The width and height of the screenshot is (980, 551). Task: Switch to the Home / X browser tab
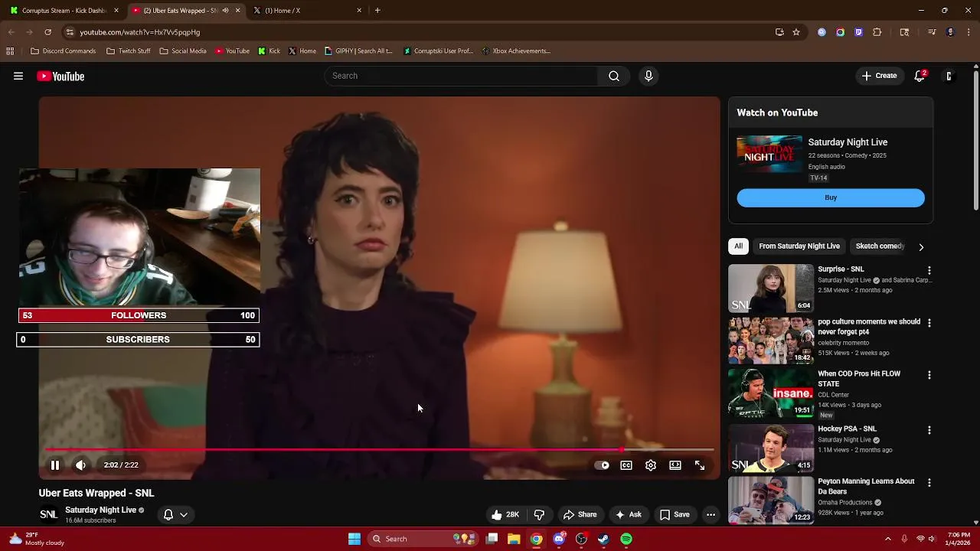pos(306,10)
